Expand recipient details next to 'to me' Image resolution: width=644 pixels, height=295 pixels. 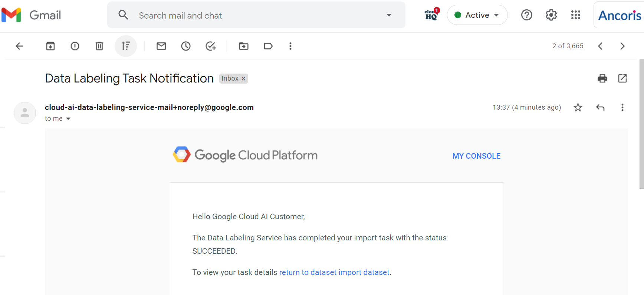pos(68,119)
